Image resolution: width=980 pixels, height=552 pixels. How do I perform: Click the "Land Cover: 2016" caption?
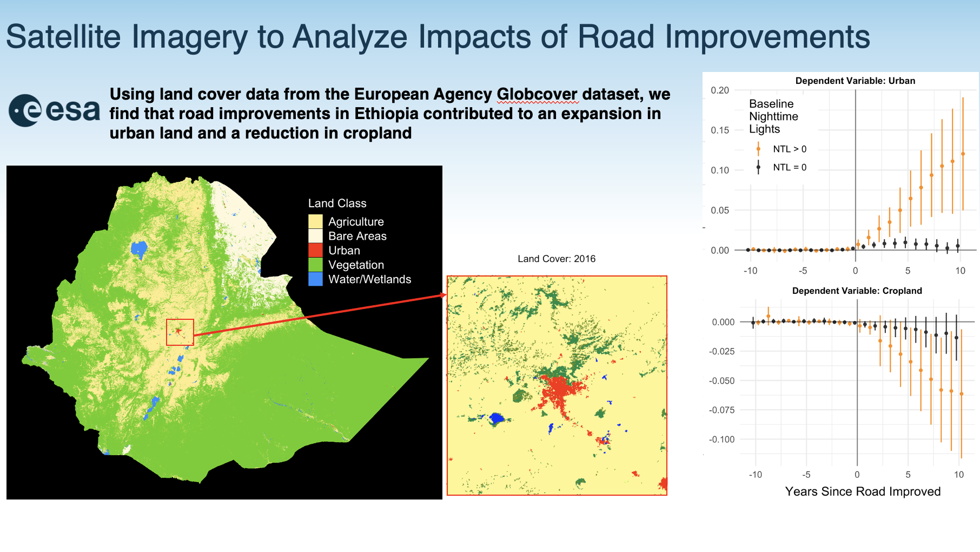pyautogui.click(x=557, y=259)
